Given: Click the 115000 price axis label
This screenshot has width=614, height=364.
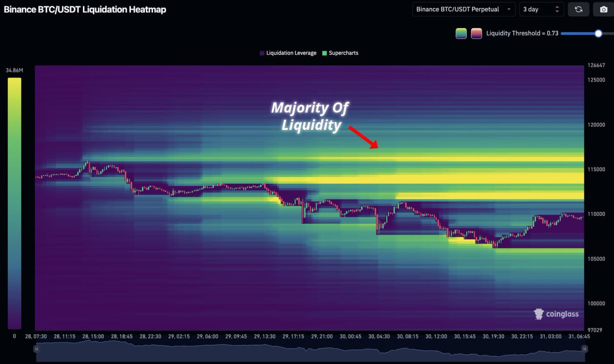Looking at the screenshot, I should coord(596,169).
